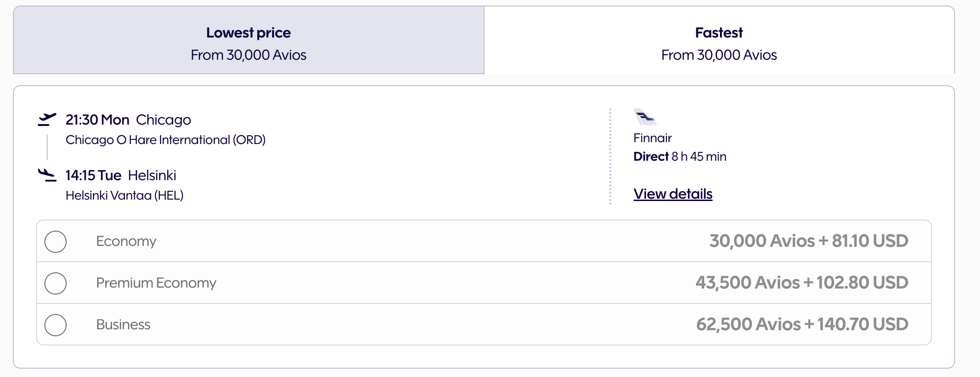Select the Premium Economy radio button
980x377 pixels.
[x=56, y=283]
